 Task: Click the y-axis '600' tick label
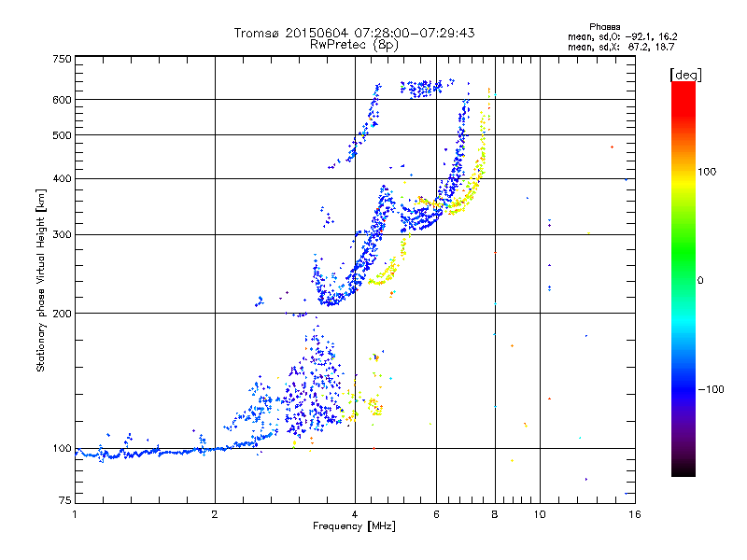[62, 100]
